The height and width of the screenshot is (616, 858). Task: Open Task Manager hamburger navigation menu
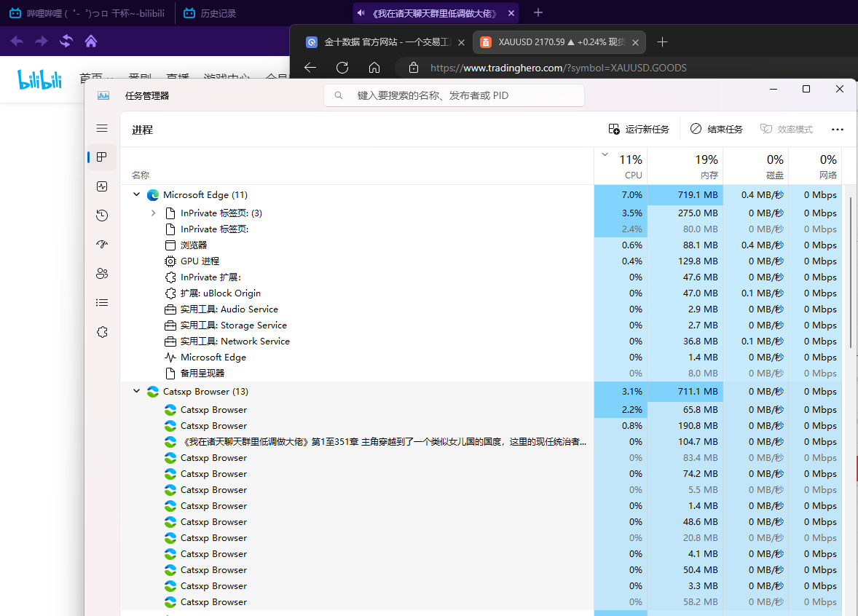point(102,128)
